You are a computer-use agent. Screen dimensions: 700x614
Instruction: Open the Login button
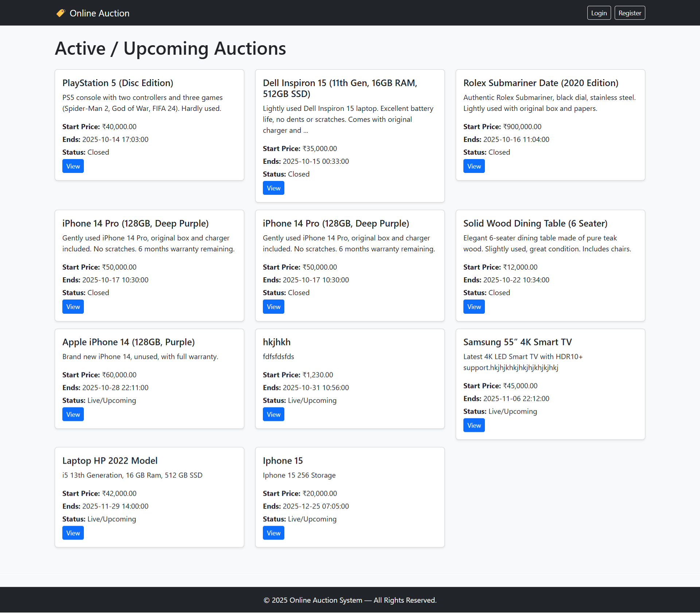599,12
